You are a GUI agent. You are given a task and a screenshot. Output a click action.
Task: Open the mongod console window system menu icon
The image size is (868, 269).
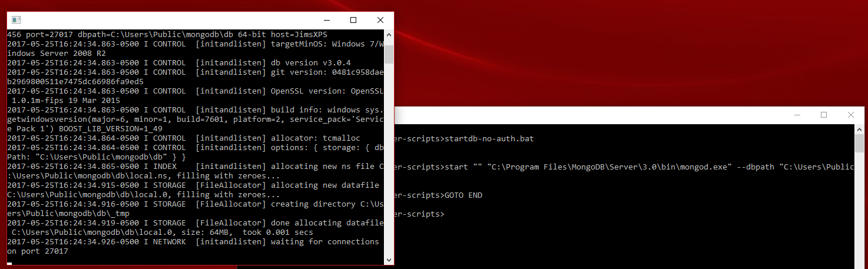(x=16, y=20)
